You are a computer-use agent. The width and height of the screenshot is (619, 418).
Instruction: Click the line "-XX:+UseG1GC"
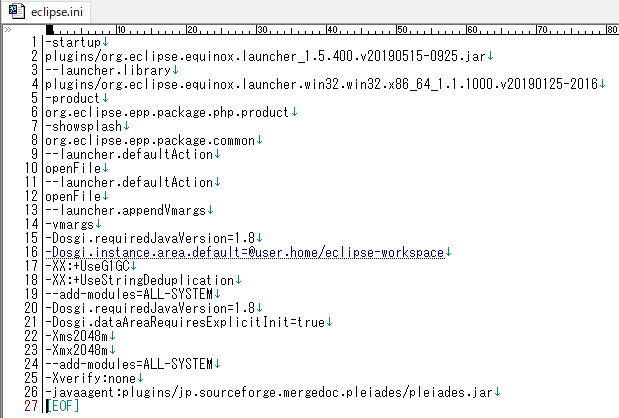click(x=87, y=266)
